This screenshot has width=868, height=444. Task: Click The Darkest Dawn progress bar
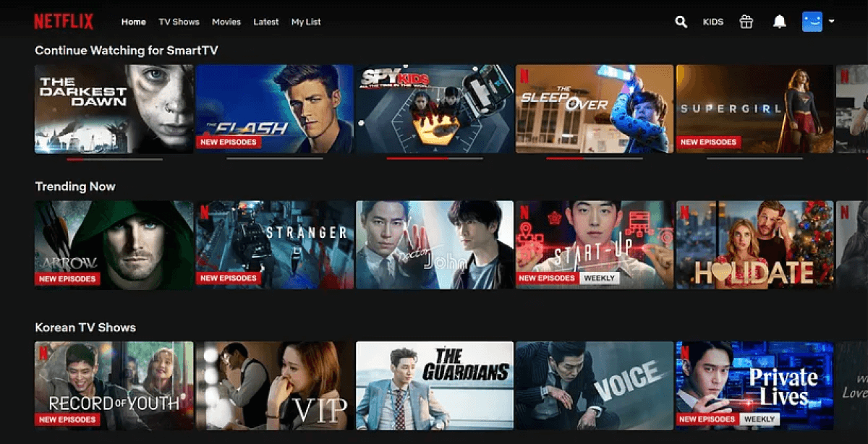(x=114, y=158)
